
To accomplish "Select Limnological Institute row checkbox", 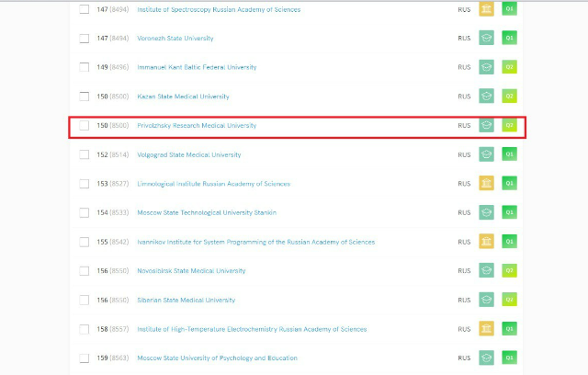I will coord(85,184).
